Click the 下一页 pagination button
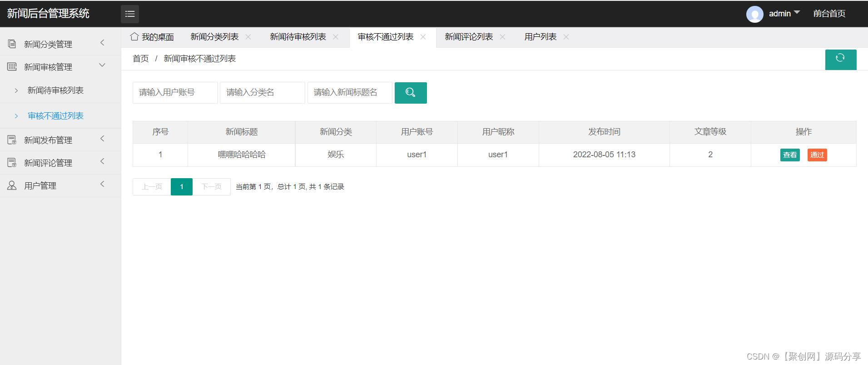This screenshot has width=868, height=365. (211, 187)
